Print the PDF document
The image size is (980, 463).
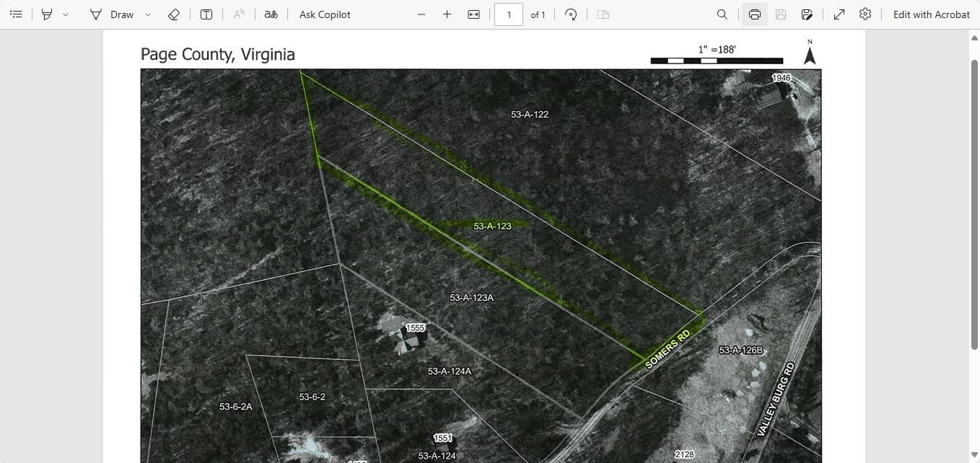tap(754, 14)
